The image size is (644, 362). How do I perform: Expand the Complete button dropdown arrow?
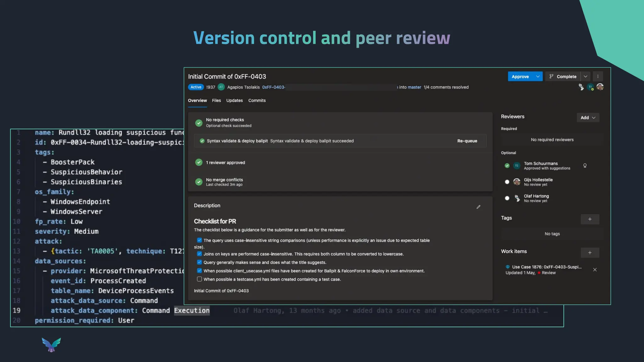(x=585, y=76)
